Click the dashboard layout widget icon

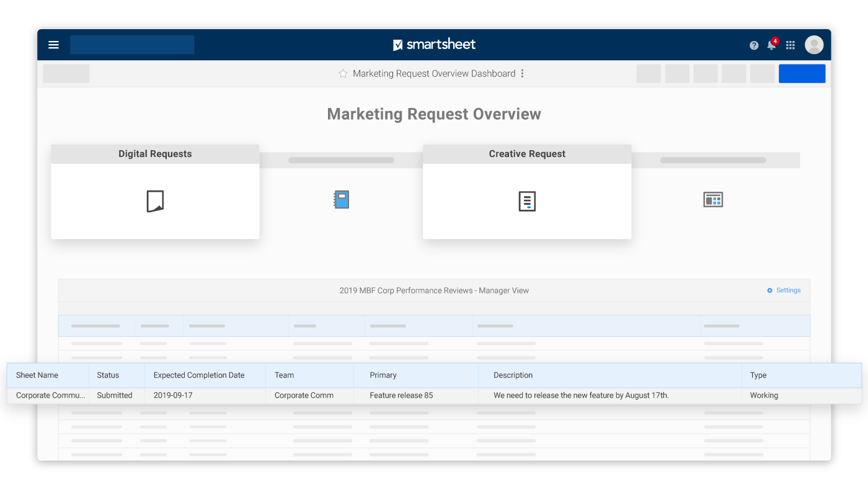click(713, 199)
